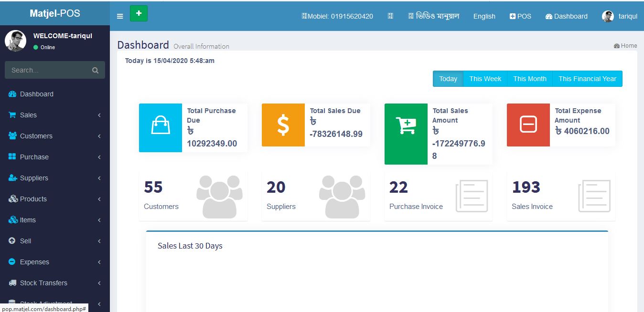Click into the sidebar Search field
Screen dimensions: 644x312
tap(48, 70)
